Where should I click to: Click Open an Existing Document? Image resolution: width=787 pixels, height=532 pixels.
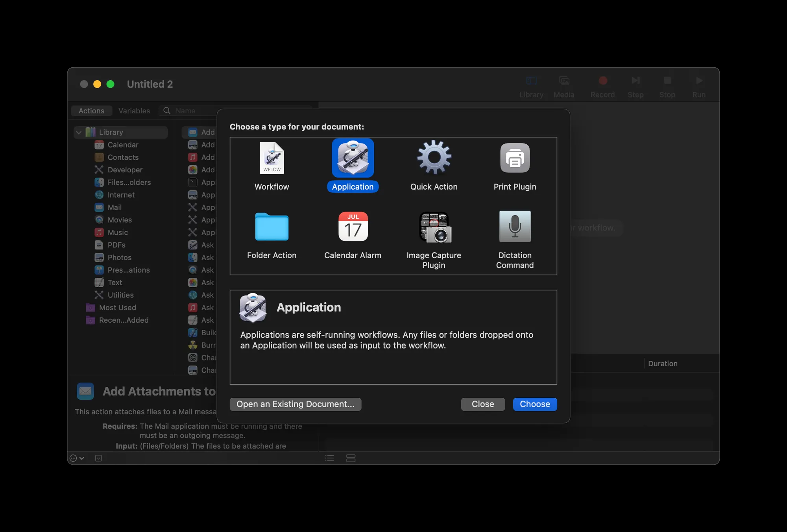pos(295,404)
